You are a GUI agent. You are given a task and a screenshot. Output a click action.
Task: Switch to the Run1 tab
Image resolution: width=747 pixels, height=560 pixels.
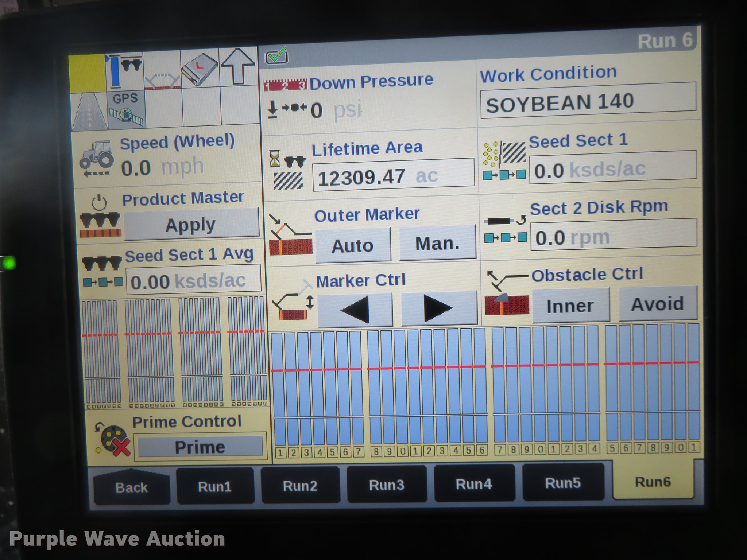[215, 487]
